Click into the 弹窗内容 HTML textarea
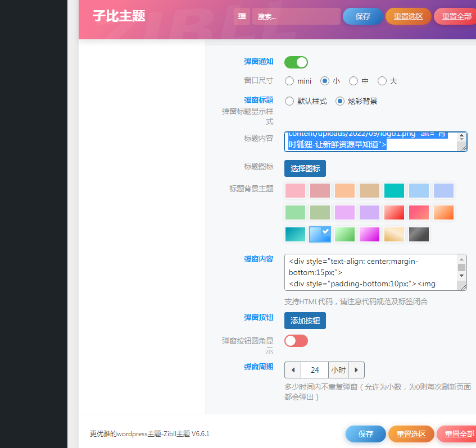 click(371, 272)
